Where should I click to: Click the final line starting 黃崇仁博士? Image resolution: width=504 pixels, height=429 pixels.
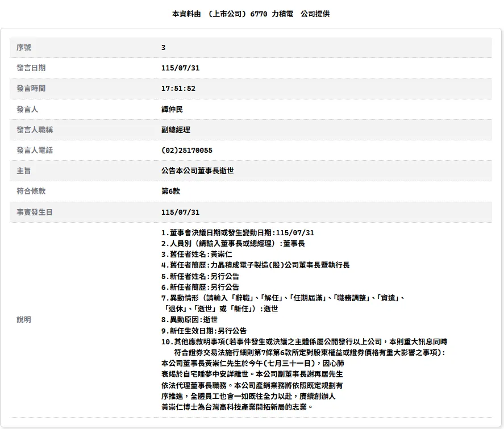[237, 407]
